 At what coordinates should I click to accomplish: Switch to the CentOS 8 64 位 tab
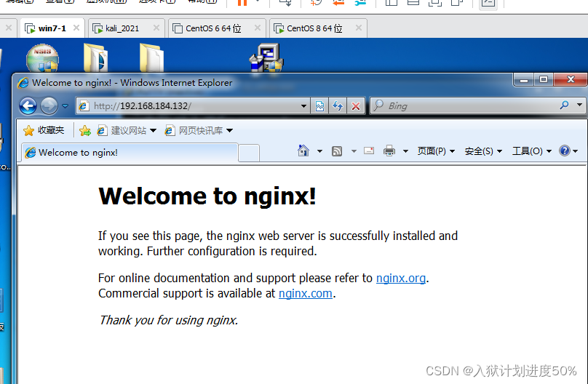pos(313,28)
